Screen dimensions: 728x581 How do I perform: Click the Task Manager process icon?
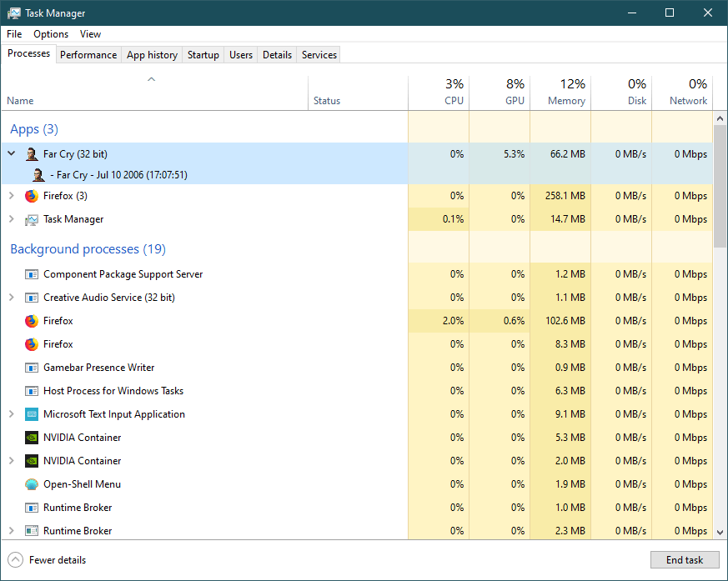point(32,219)
